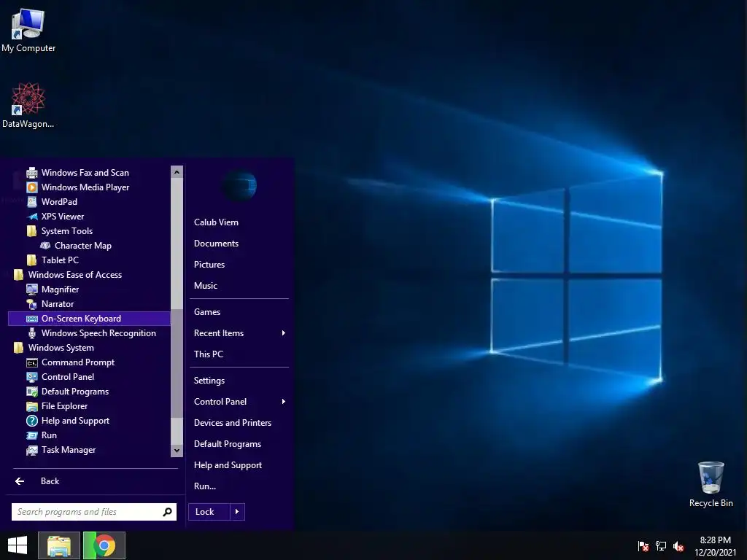747x560 pixels.
Task: Click the My Computer desktop icon
Action: [x=28, y=31]
